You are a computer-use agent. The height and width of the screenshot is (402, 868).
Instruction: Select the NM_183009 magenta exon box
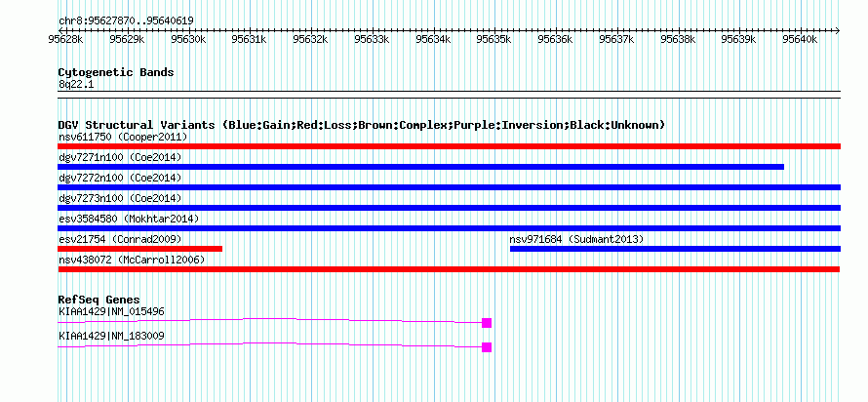pyautogui.click(x=487, y=347)
